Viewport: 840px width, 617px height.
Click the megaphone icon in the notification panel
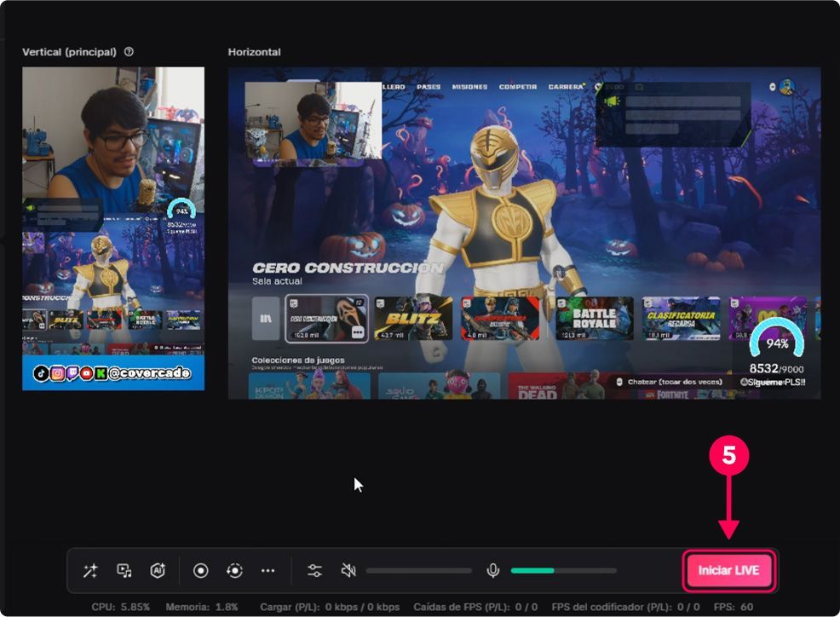[x=612, y=101]
